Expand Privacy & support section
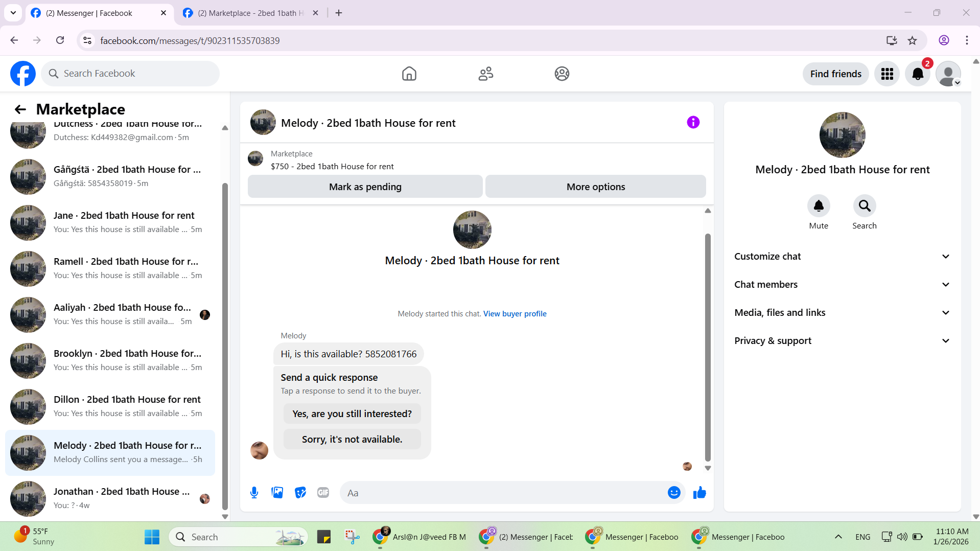Screen dimensions: 980x551 point(842,341)
